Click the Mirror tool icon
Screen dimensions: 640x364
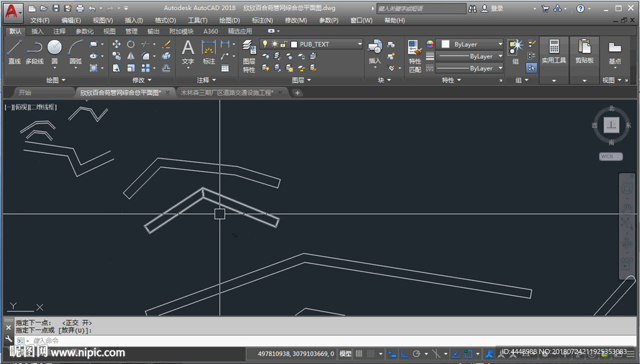[x=131, y=56]
